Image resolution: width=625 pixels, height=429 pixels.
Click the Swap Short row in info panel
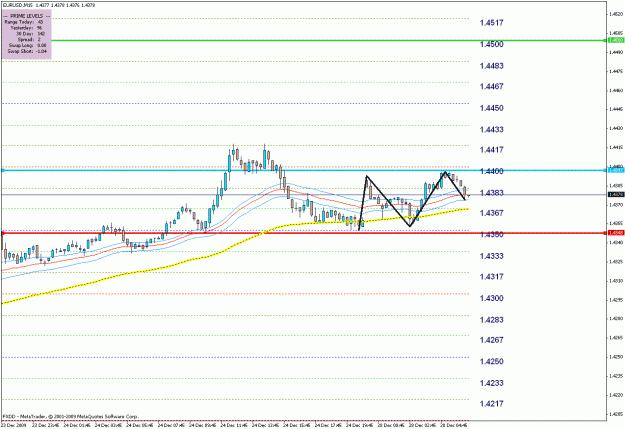coord(27,51)
